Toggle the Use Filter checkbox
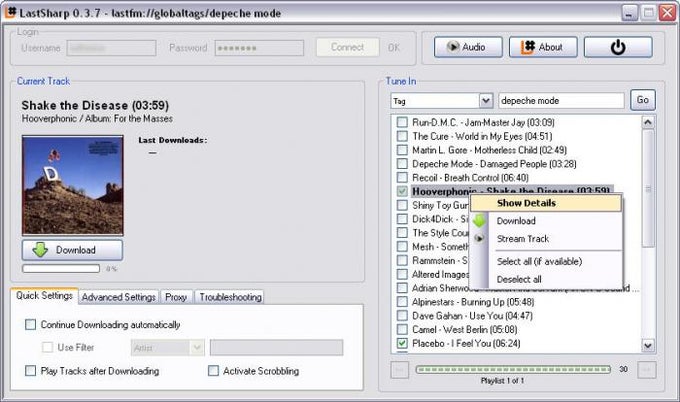The height and width of the screenshot is (402, 680). click(x=47, y=347)
